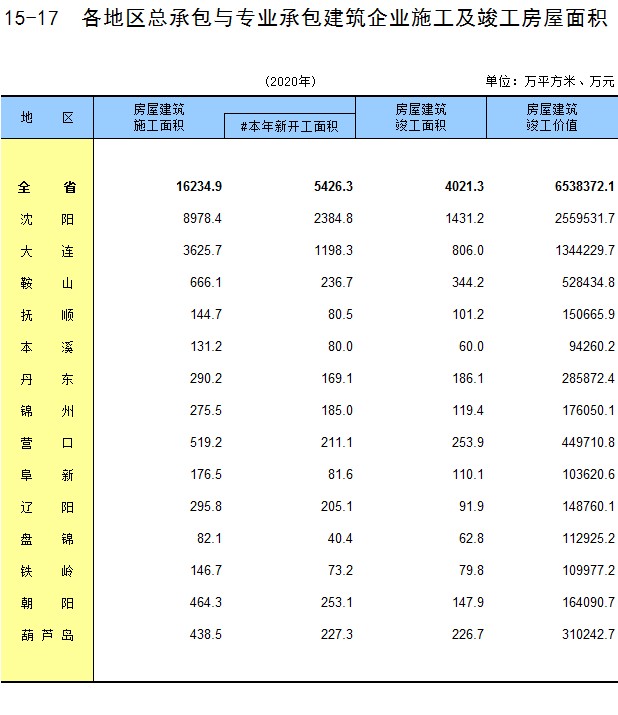Select the 大连 value 1344229.7
618x715 pixels.
click(x=585, y=250)
